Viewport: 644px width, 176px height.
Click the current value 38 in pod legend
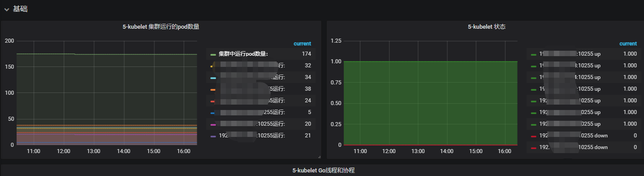point(308,89)
